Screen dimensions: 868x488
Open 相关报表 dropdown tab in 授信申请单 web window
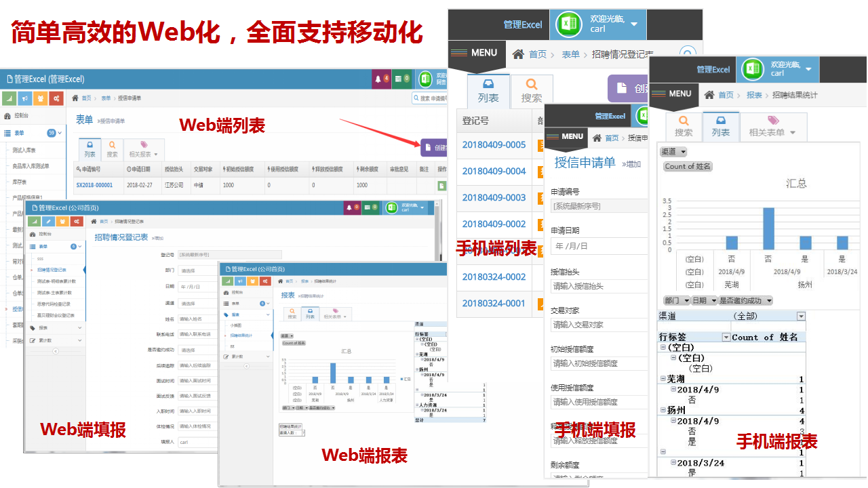pyautogui.click(x=144, y=149)
